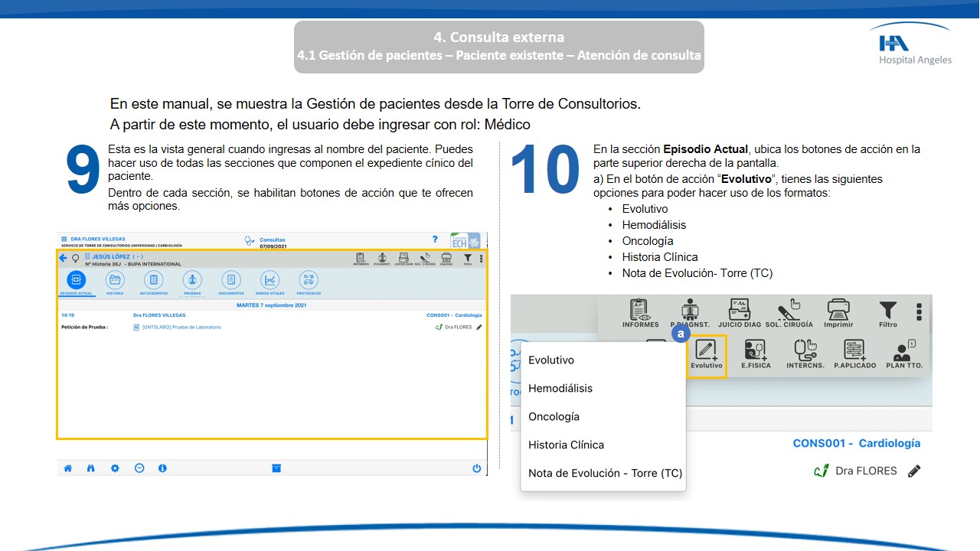Click the archive box icon in bottom bar

(x=276, y=468)
